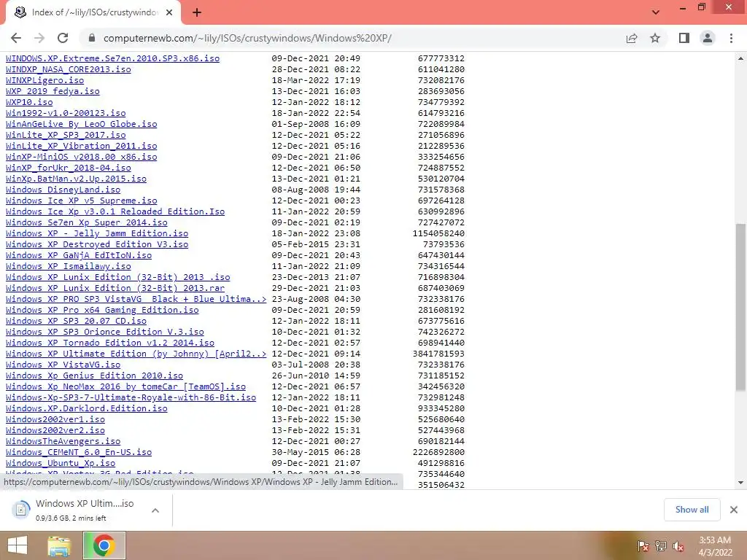
Task: Open Action Center flag tray icon
Action: click(643, 546)
